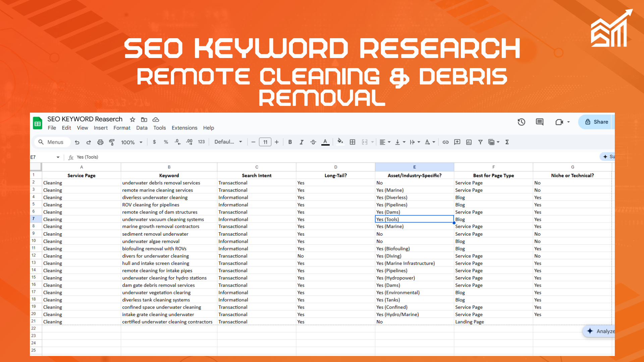The height and width of the screenshot is (362, 644).
Task: Check cloud document status icon
Action: [156, 120]
